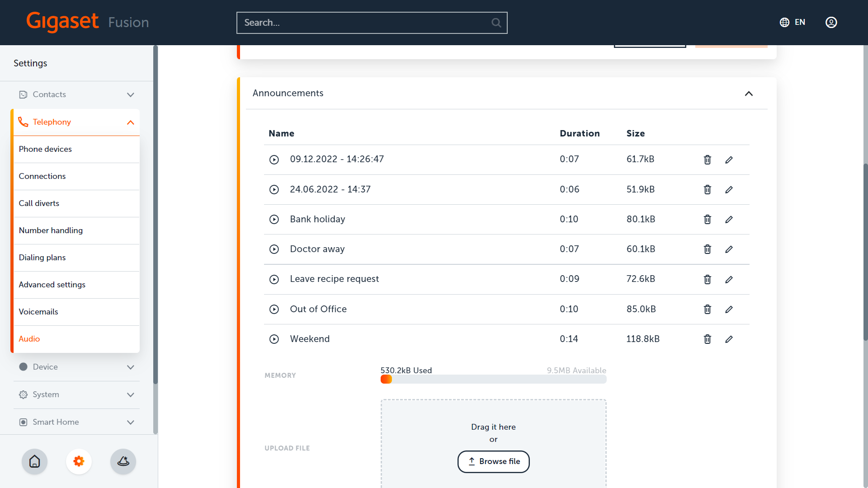
Task: Play the Bank holiday announcement
Action: click(274, 220)
